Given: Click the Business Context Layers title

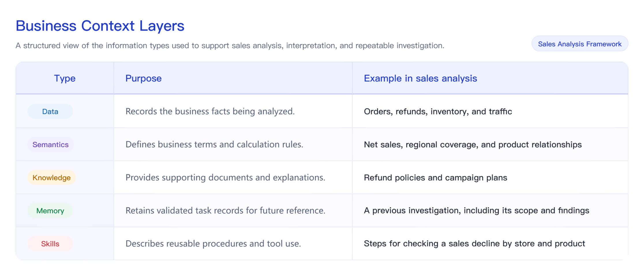Looking at the screenshot, I should [100, 26].
